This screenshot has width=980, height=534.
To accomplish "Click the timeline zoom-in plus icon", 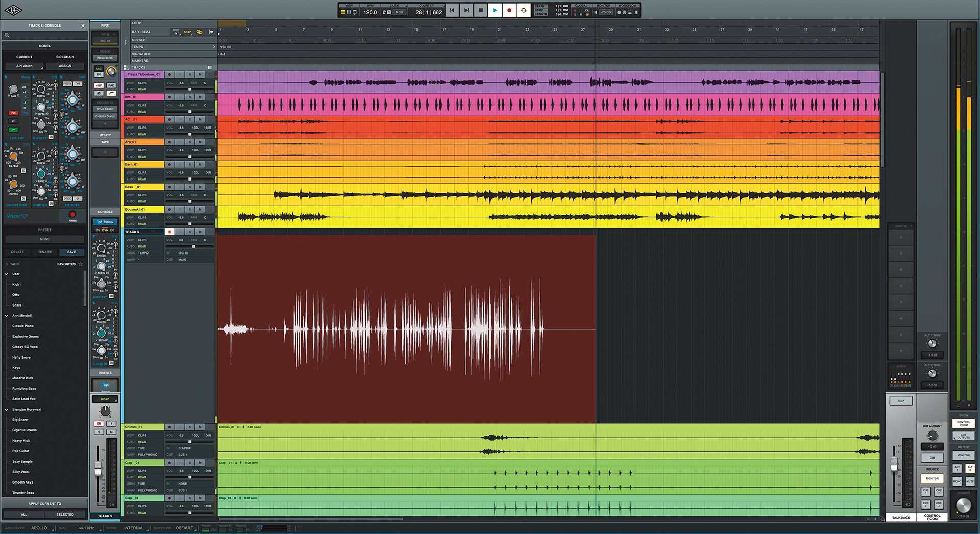I will [875, 519].
